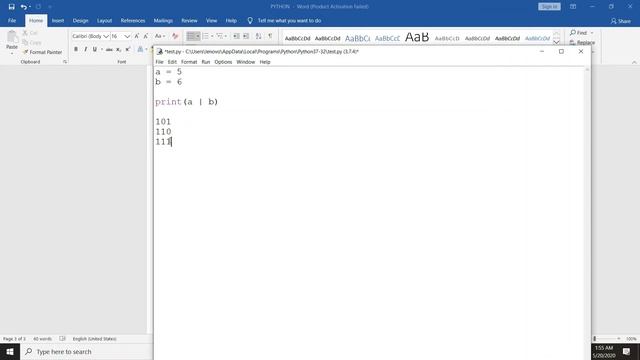Image resolution: width=640 pixels, height=360 pixels.
Task: Click the line of code 'b = 6'
Action: [169, 82]
